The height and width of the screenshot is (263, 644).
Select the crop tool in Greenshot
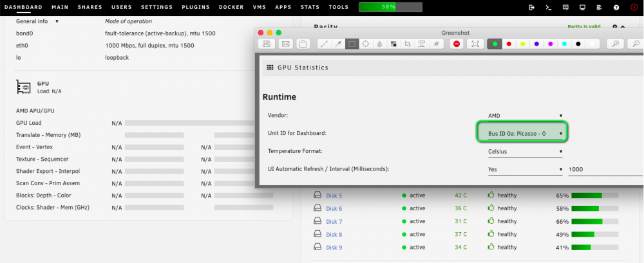(x=408, y=44)
